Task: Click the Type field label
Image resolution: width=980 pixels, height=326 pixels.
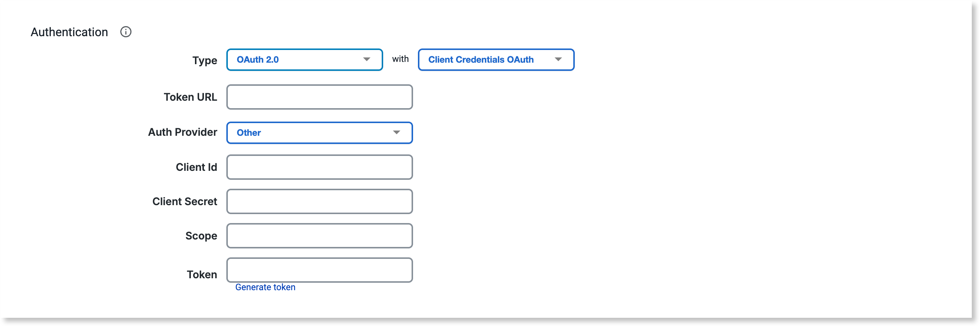Action: tap(205, 60)
